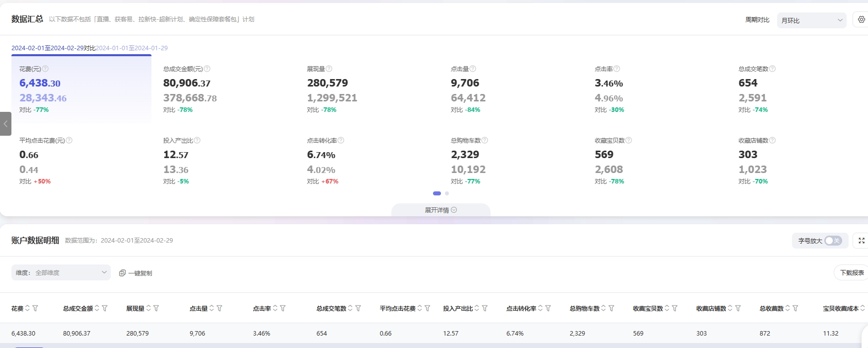
Task: Toggle the 字号放大 switch
Action: 833,241
